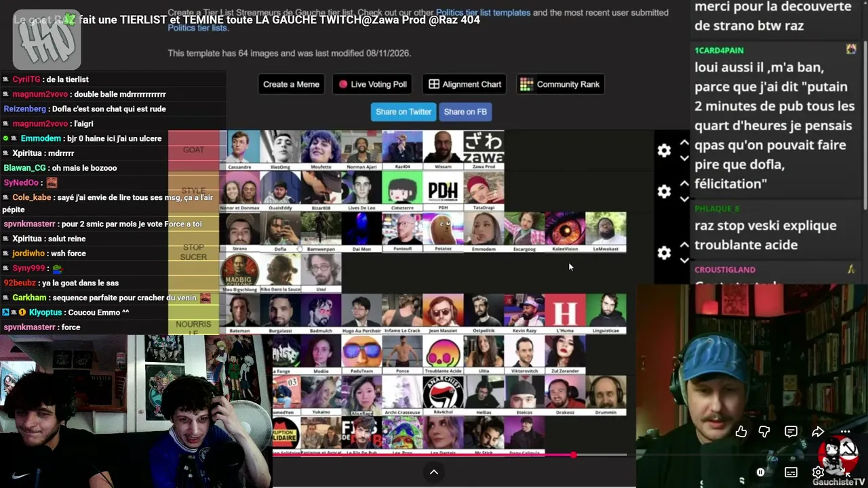Move the STYLE tier row up
The image size is (868, 488).
[684, 184]
